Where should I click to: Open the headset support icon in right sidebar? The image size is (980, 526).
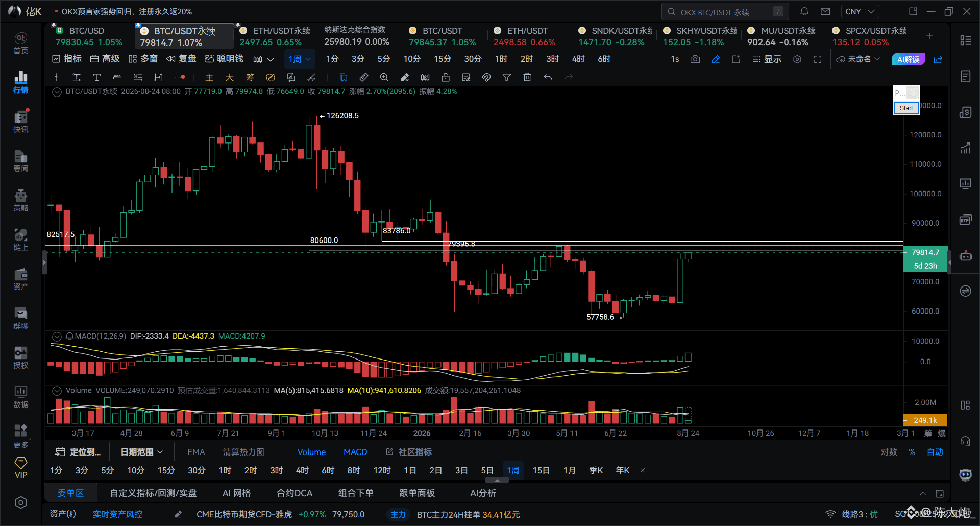click(x=965, y=441)
